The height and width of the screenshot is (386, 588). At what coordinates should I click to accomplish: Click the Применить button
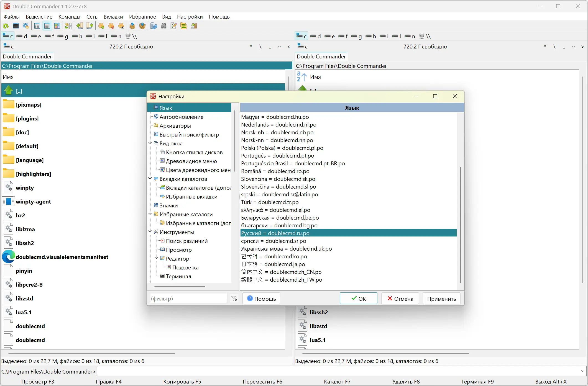coord(441,298)
